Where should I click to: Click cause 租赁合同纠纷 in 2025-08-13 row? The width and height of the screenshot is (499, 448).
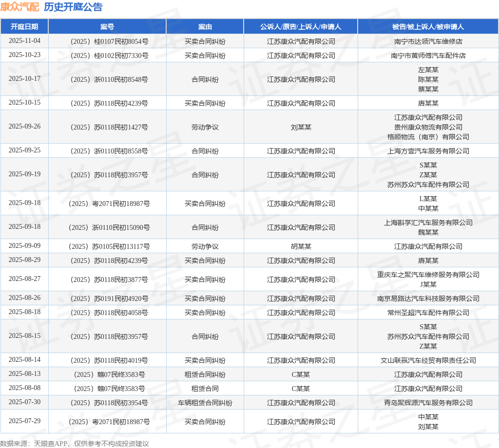205,374
